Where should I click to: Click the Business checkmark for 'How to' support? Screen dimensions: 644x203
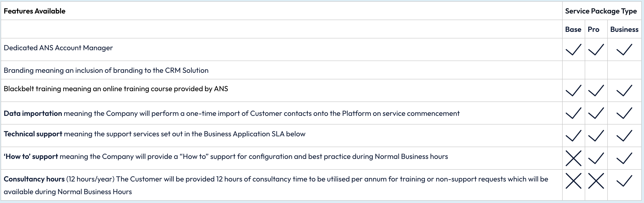coord(624,158)
